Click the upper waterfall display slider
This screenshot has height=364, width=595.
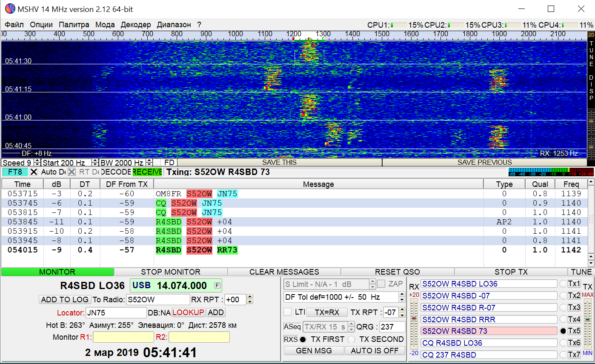[591, 121]
